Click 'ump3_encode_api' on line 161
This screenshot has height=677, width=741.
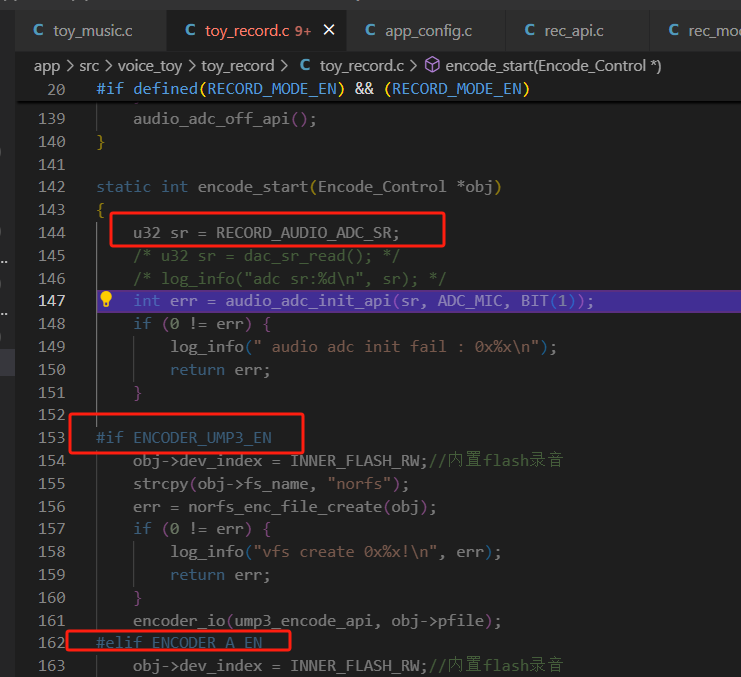click(303, 621)
